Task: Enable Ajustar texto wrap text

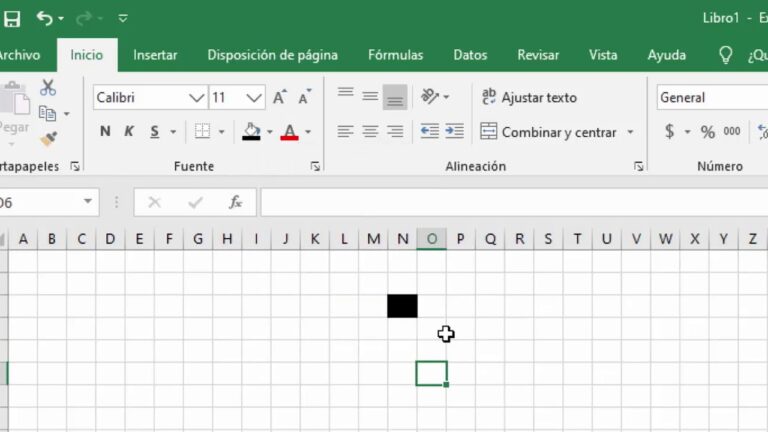Action: tap(529, 97)
